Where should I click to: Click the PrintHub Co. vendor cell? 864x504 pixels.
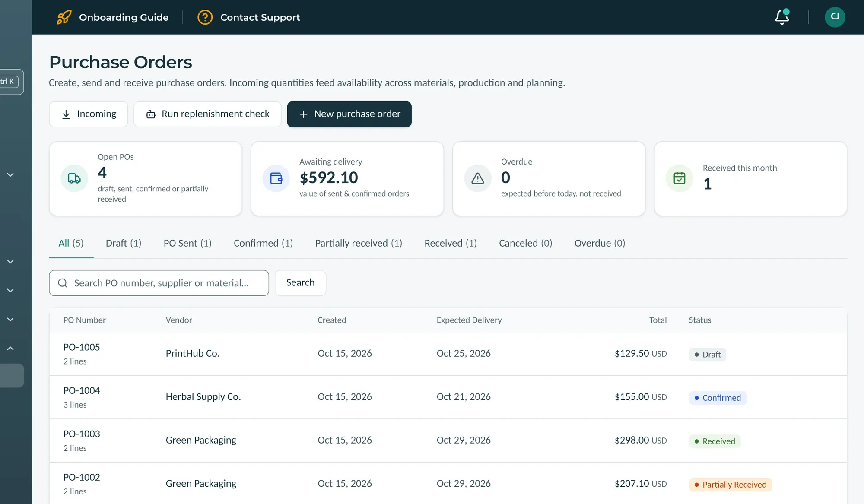193,354
